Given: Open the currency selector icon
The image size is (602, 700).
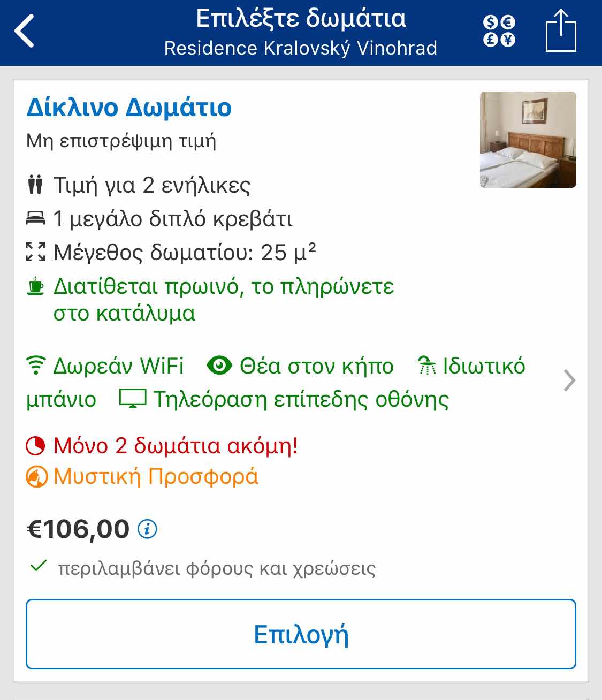Looking at the screenshot, I should tap(499, 31).
